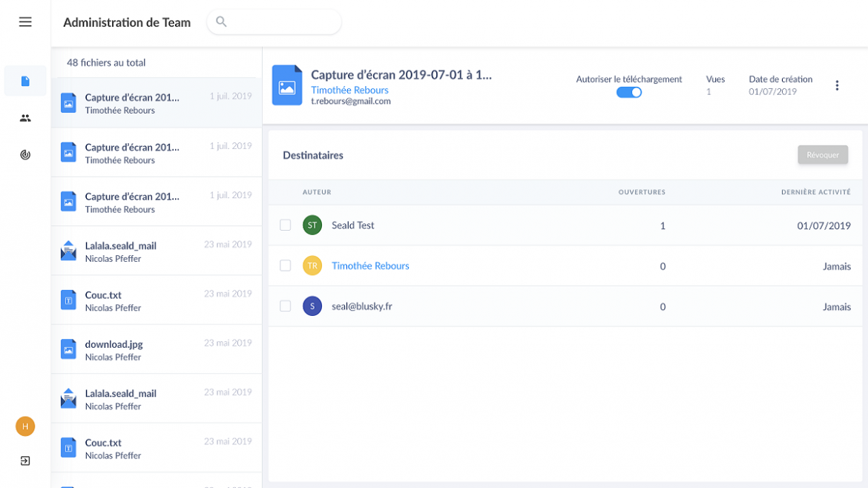Click Seald Test's green ST avatar

point(312,225)
